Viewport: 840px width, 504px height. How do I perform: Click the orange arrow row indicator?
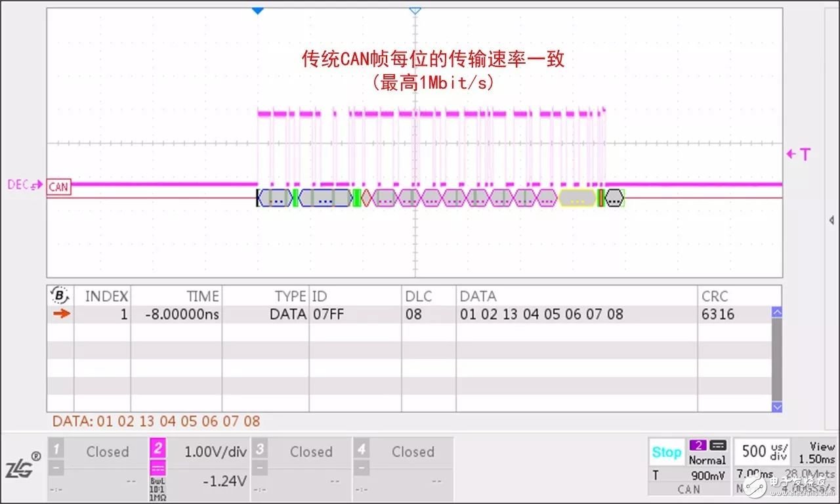pyautogui.click(x=61, y=314)
